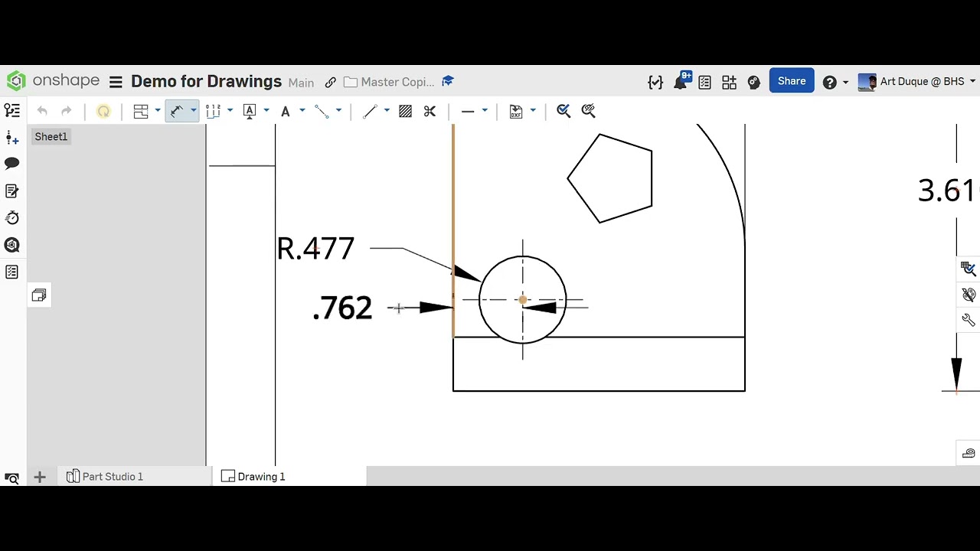The image size is (980, 551).
Task: Select the pentagon shape in drawing
Action: (x=609, y=178)
